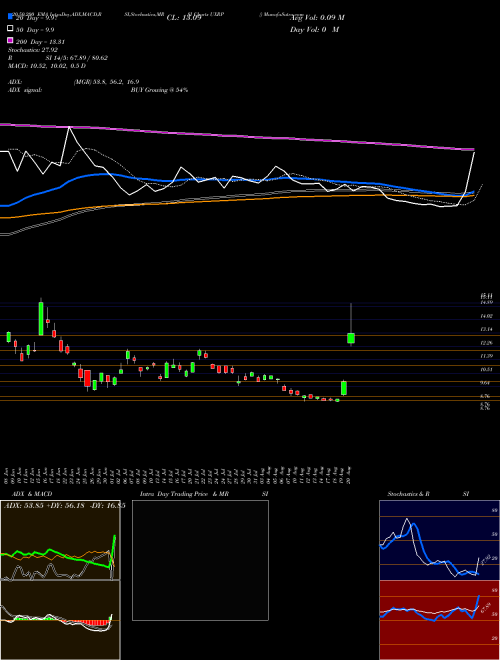
Task: Click the Avg Vol 0.09 M label
Action: coord(317,18)
